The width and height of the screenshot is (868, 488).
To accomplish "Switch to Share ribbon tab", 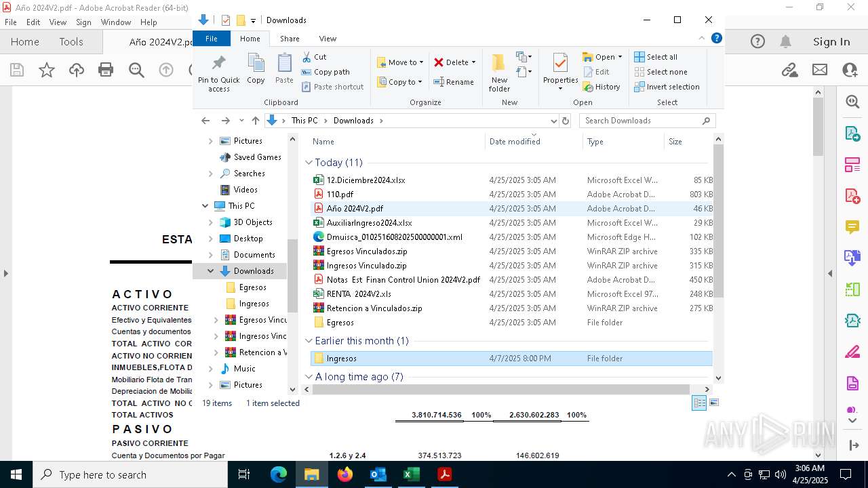I will [x=290, y=39].
